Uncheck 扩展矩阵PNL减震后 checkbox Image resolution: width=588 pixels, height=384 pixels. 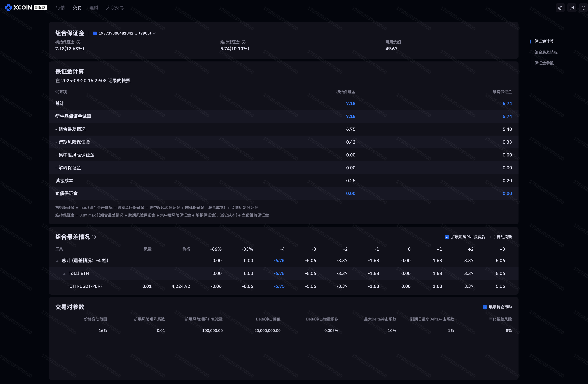coord(447,237)
